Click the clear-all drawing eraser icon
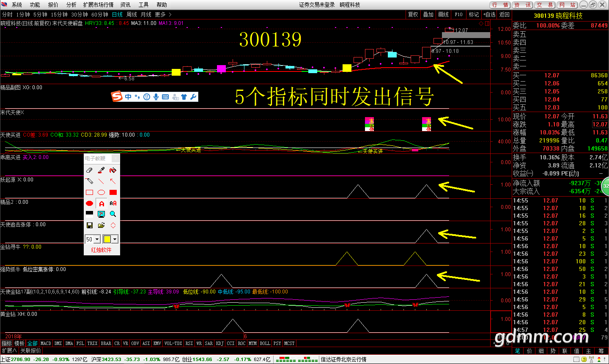This screenshot has width=609, height=364. 113,170
